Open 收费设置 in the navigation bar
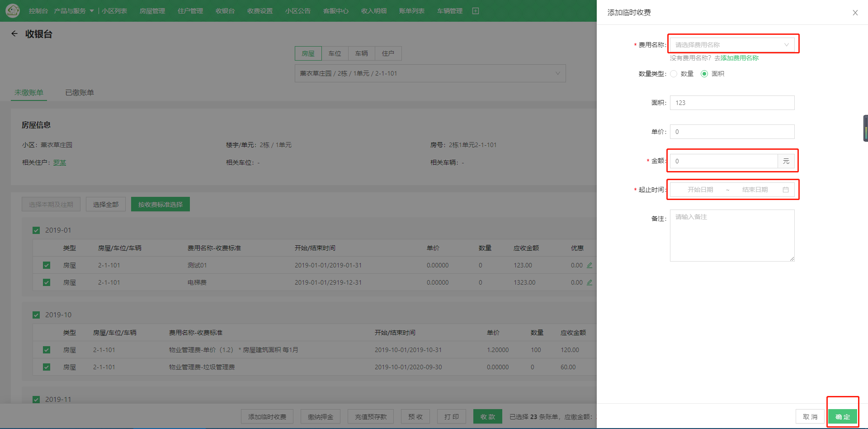The height and width of the screenshot is (429, 868). [x=260, y=11]
